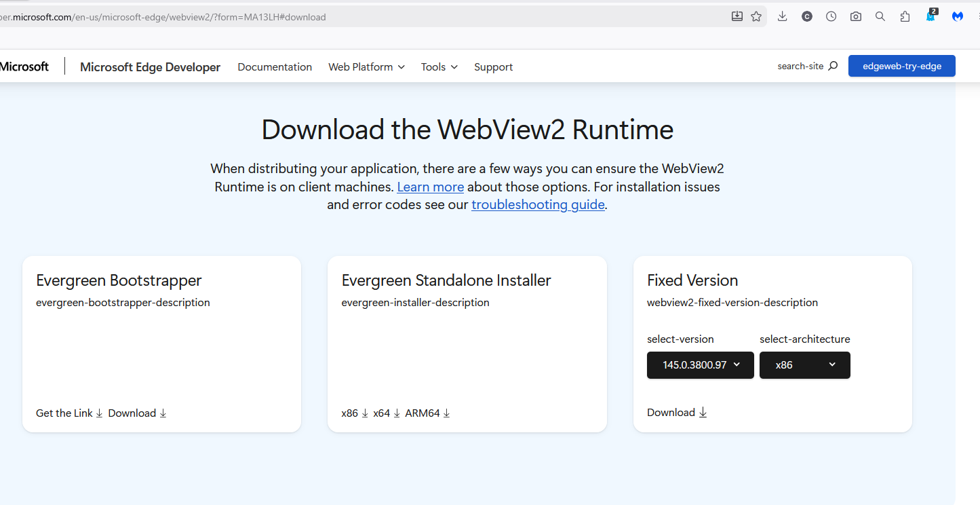Click the bookmark star icon in address bar
This screenshot has height=505, width=980.
click(756, 17)
